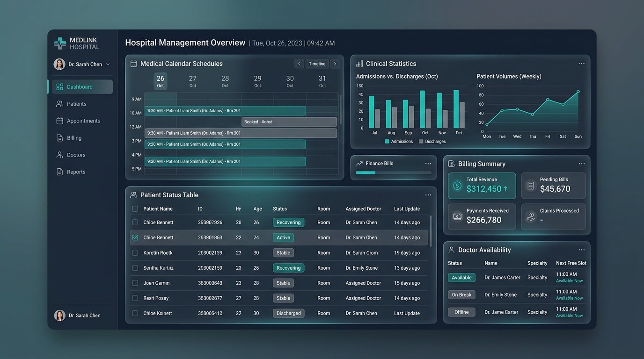Open Finance Bills more options menu
The width and height of the screenshot is (644, 359).
(x=428, y=164)
